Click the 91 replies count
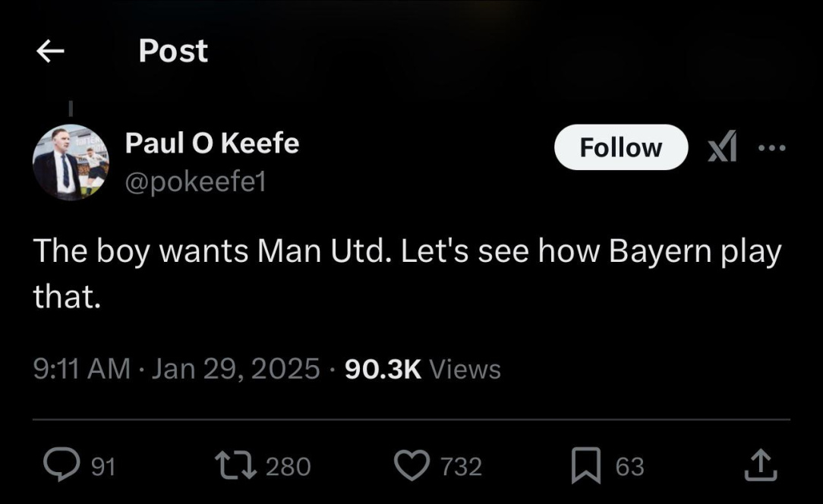 [103, 466]
